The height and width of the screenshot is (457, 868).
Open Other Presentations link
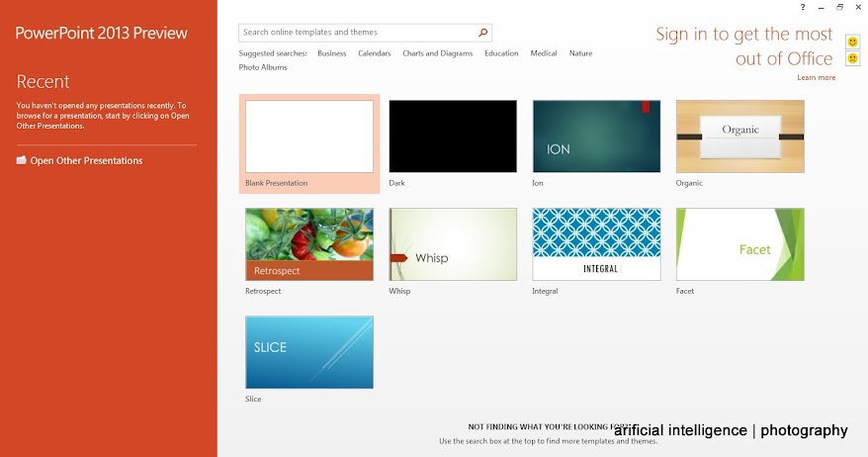pyautogui.click(x=86, y=160)
